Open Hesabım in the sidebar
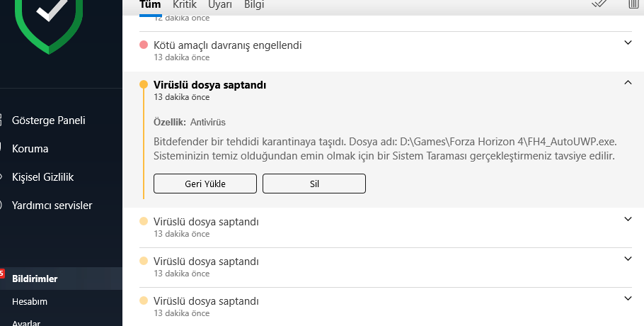644x326 pixels. [30, 301]
